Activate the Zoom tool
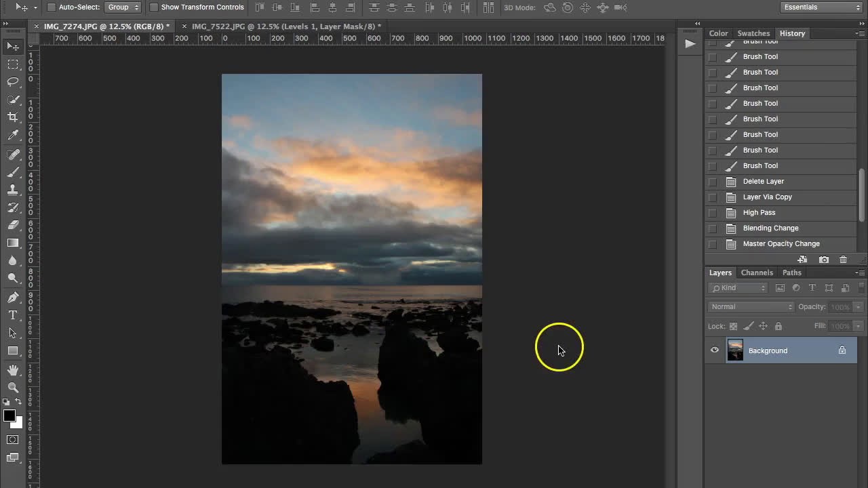The width and height of the screenshot is (868, 488). click(14, 388)
